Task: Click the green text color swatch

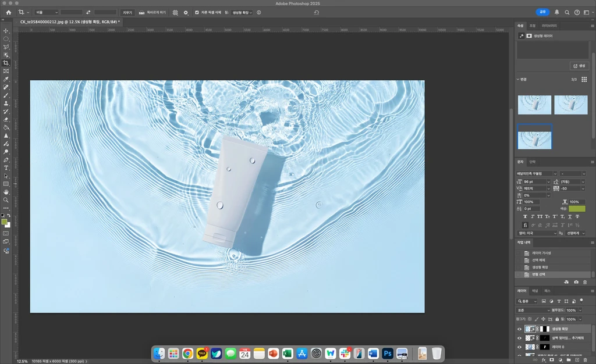Action: [577, 208]
